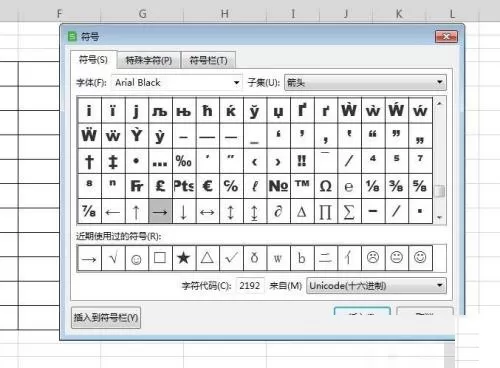Screen dimensions: 500x368
Task: Pick the triangle △ from recent symbols
Action: click(x=208, y=258)
